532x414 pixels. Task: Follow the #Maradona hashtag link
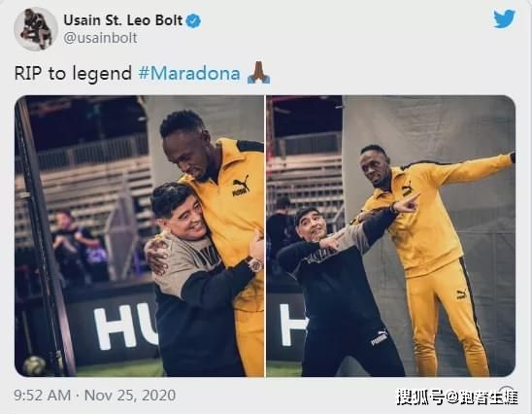[189, 73]
